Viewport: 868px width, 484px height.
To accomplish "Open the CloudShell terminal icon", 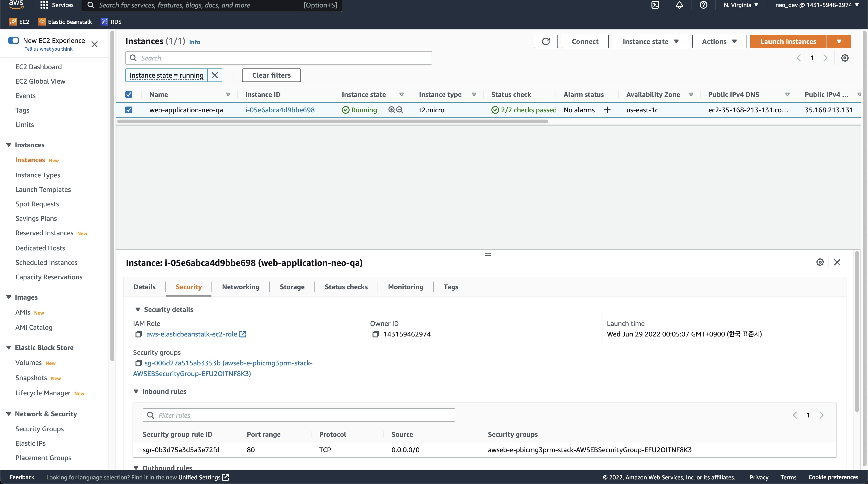I will (x=655, y=5).
